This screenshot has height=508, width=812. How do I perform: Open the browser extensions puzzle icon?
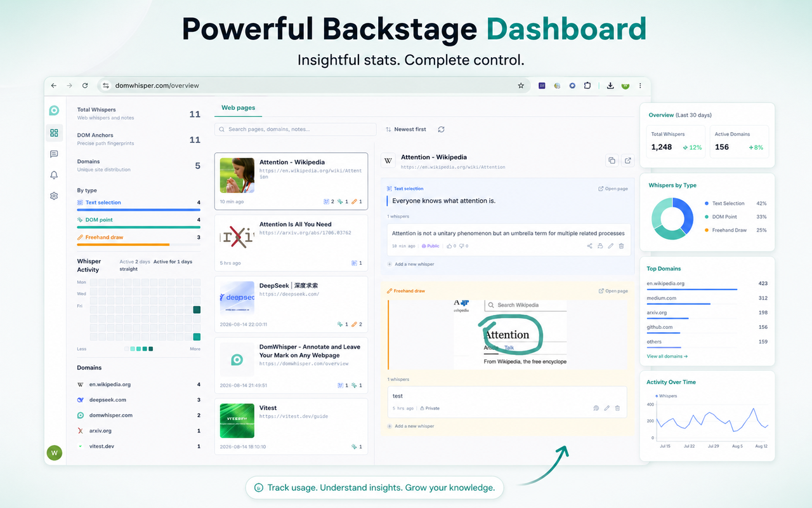pos(587,86)
